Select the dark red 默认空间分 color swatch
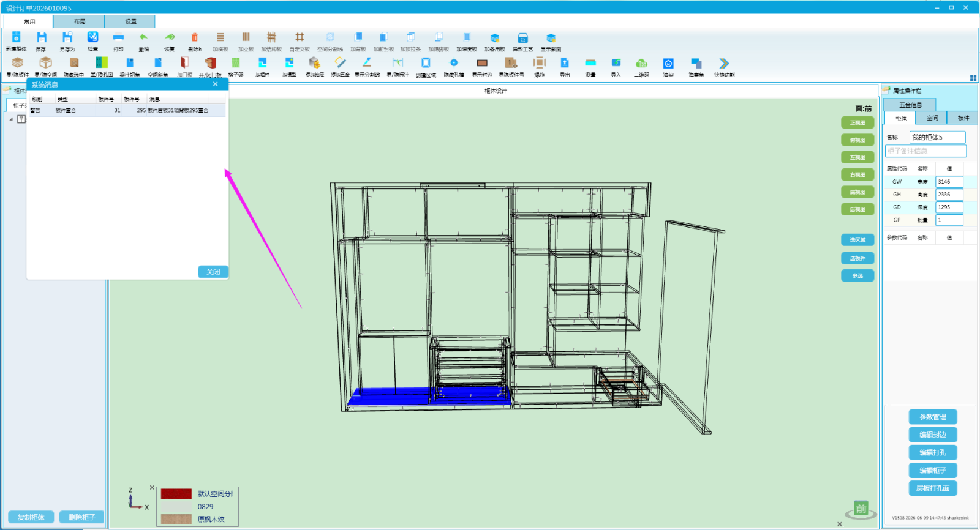The height and width of the screenshot is (530, 980). coord(176,493)
